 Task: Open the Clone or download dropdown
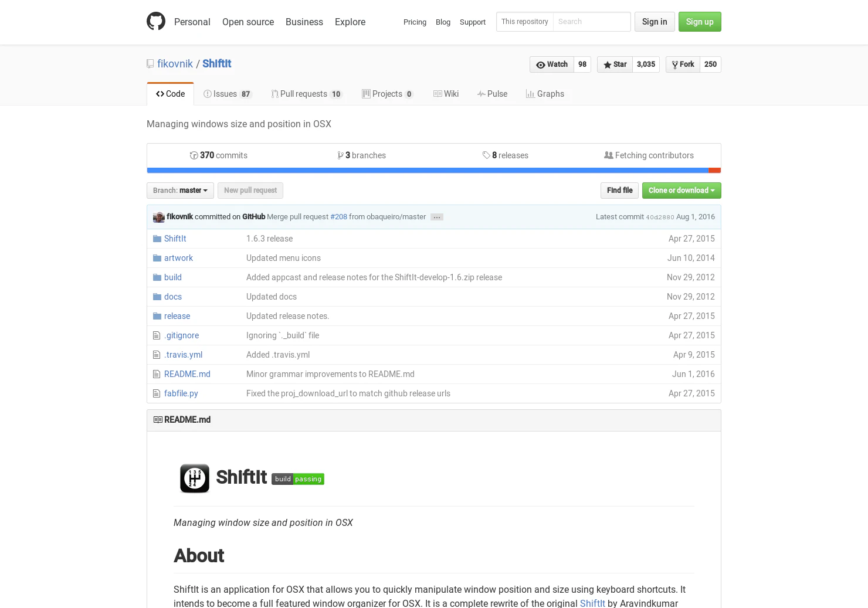tap(681, 190)
